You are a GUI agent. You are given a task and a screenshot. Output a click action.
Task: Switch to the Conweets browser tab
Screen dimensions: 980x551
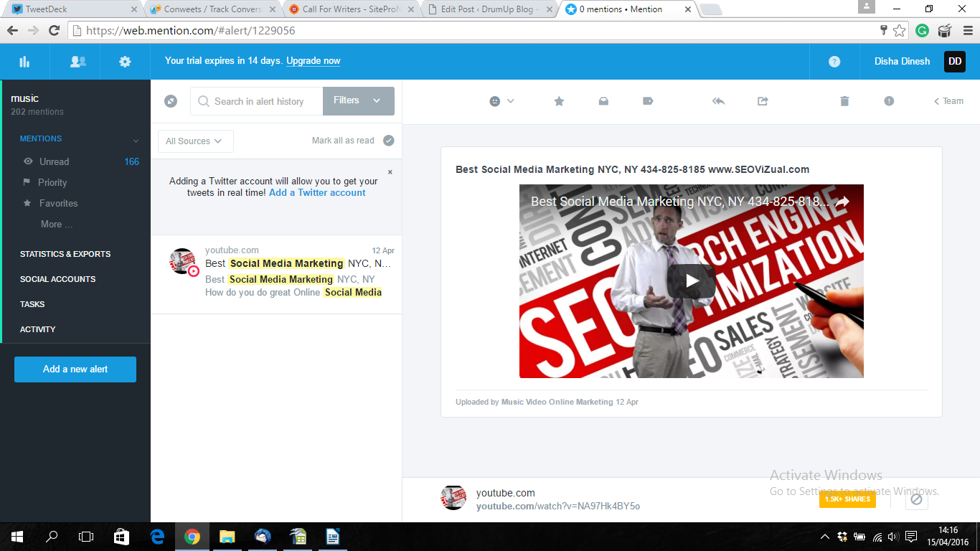(212, 9)
